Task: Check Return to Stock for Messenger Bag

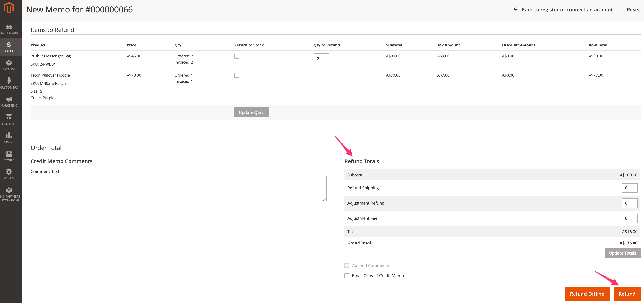Action: (x=236, y=56)
